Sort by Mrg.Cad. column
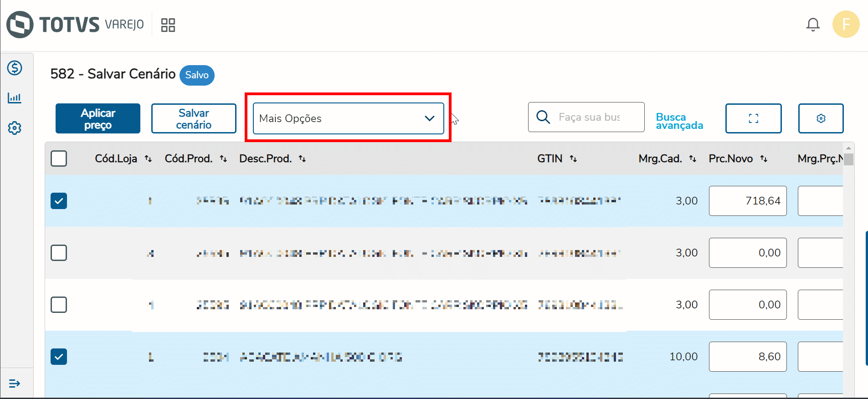The image size is (868, 399). pos(693,159)
